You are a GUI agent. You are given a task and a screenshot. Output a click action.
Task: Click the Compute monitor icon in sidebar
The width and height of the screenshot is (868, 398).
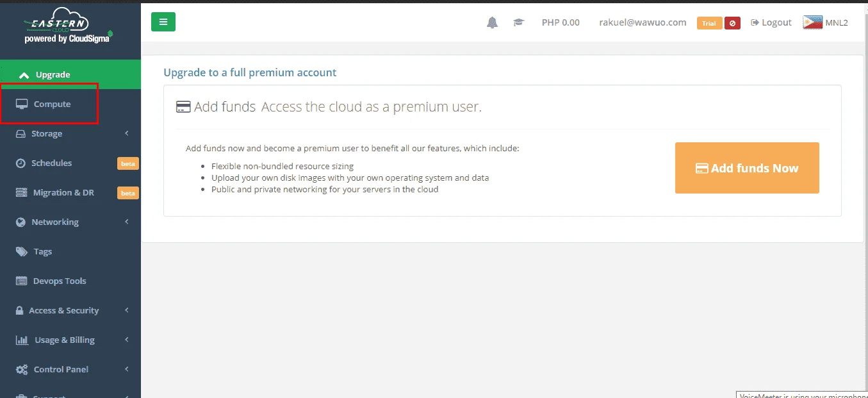click(x=22, y=104)
